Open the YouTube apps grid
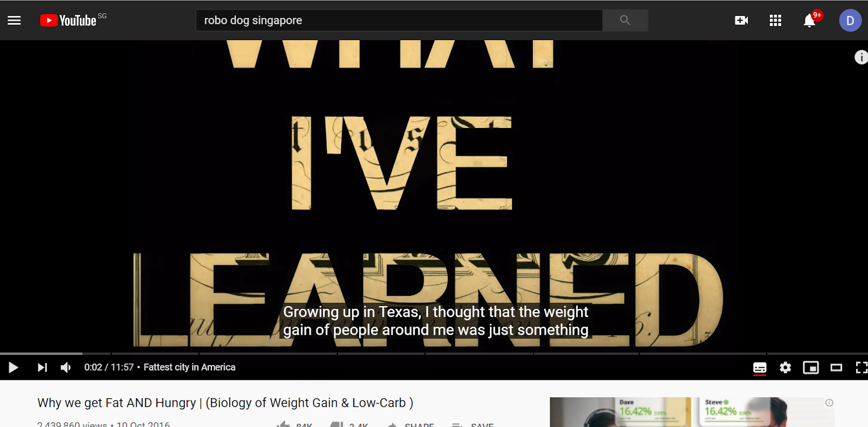 (775, 21)
